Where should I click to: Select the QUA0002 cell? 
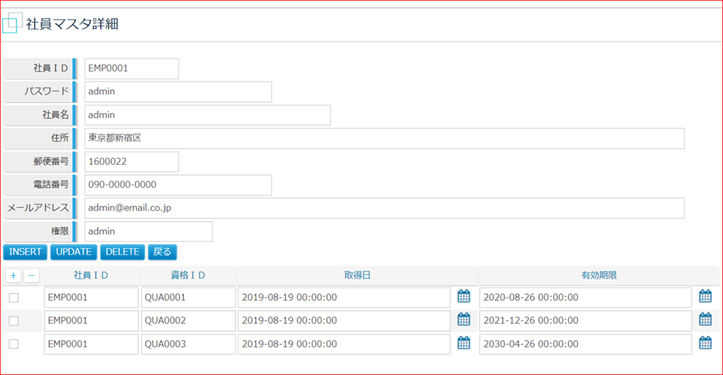(188, 321)
